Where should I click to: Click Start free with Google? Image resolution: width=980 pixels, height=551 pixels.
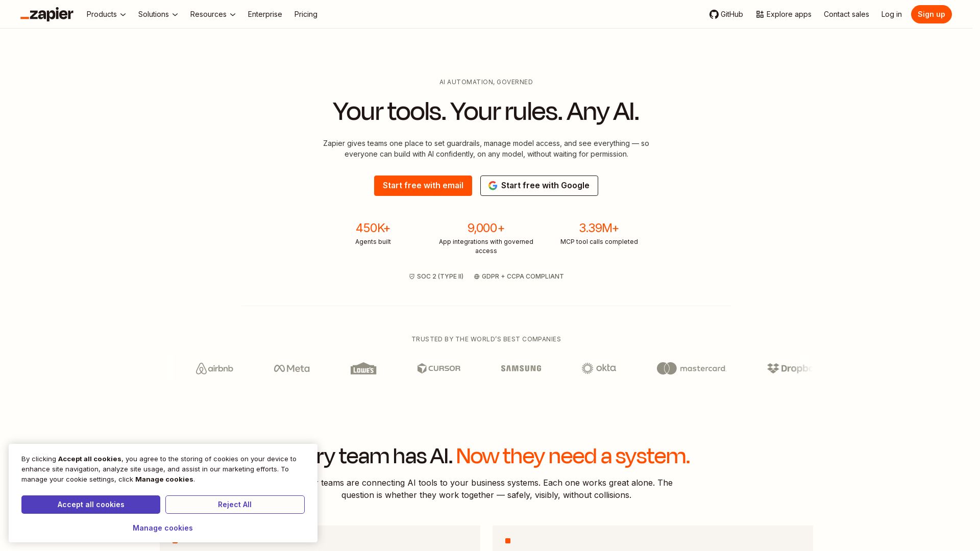click(539, 186)
